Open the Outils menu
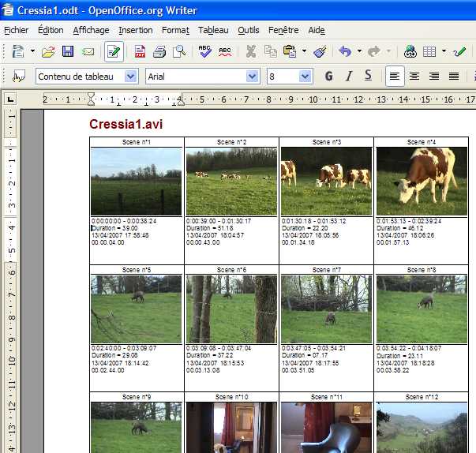 click(249, 30)
